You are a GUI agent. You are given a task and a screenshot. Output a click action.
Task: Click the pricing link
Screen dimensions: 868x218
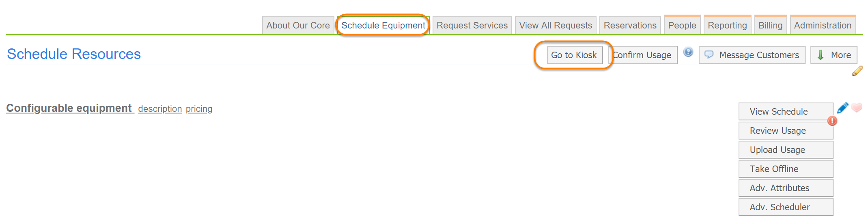199,109
